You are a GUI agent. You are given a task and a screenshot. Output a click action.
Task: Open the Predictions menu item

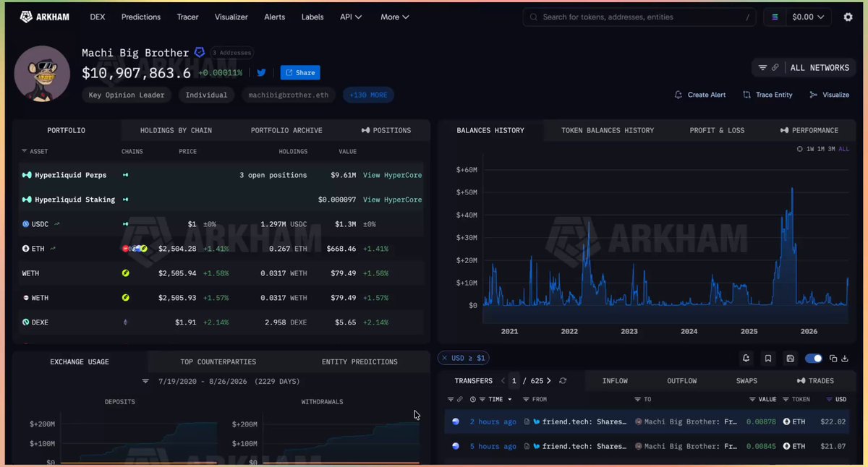[141, 17]
